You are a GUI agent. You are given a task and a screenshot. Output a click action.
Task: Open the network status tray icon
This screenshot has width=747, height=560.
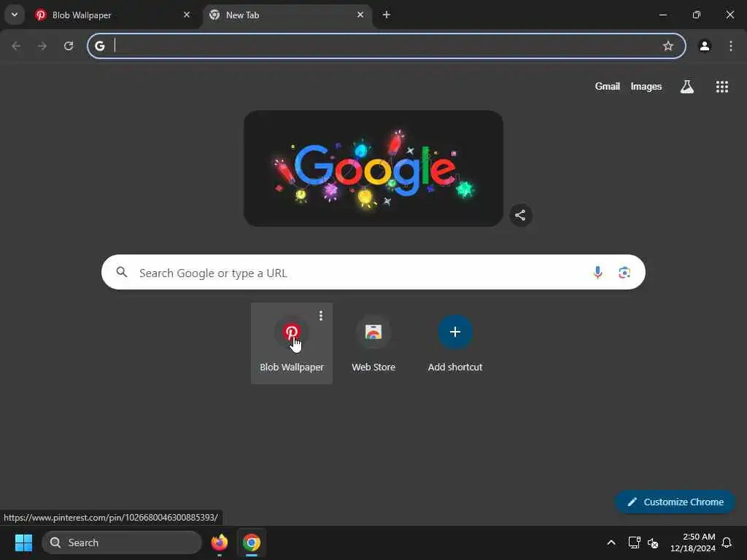634,542
